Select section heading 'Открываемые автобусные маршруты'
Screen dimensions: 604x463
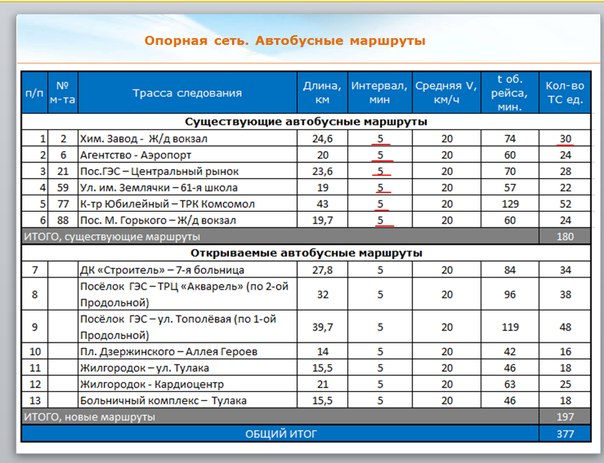[x=306, y=253]
